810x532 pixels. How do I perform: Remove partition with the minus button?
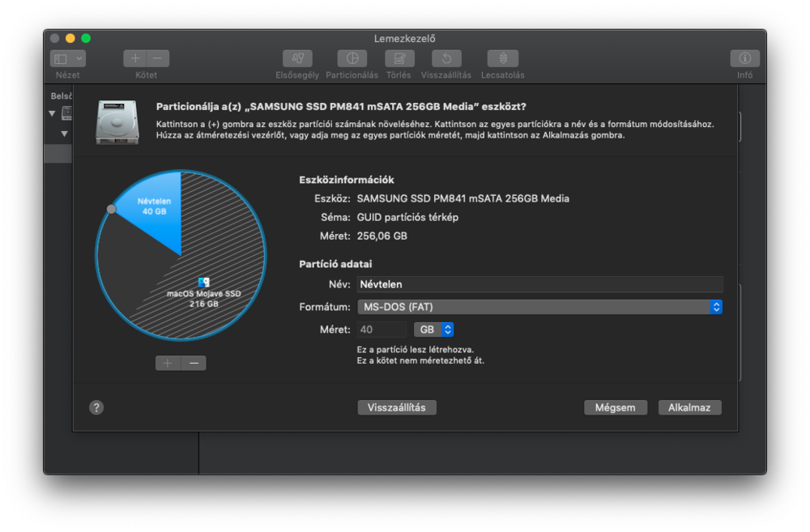(x=194, y=363)
